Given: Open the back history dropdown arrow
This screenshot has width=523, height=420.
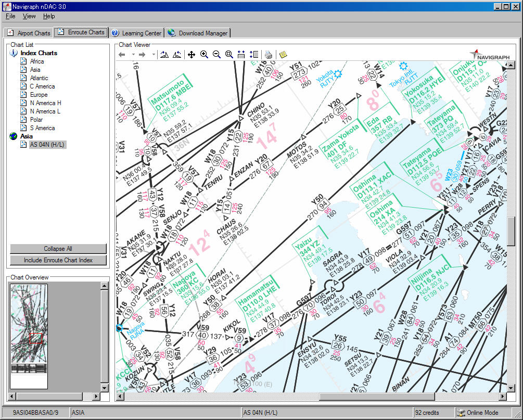Looking at the screenshot, I should 133,55.
